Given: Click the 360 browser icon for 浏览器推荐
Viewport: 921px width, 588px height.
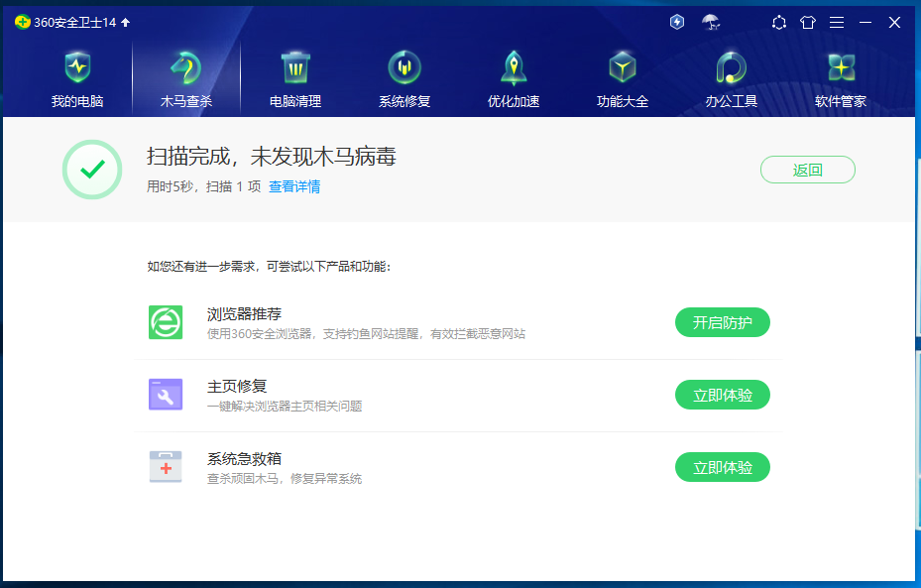Looking at the screenshot, I should [166, 322].
